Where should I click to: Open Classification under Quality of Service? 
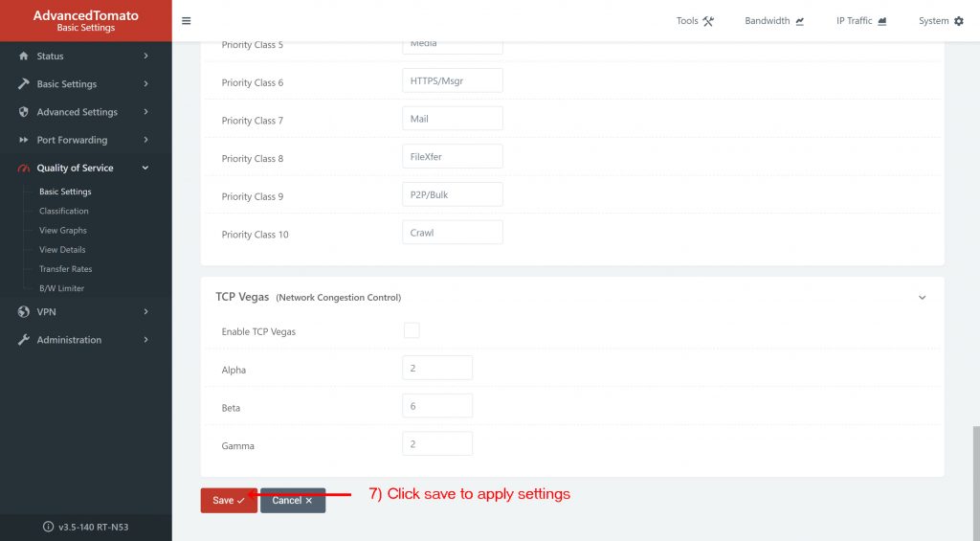tap(64, 211)
